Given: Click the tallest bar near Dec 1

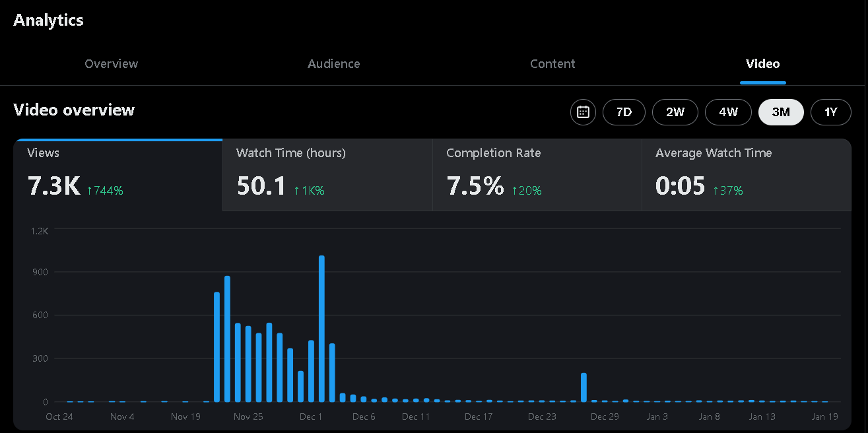Looking at the screenshot, I should (321, 330).
